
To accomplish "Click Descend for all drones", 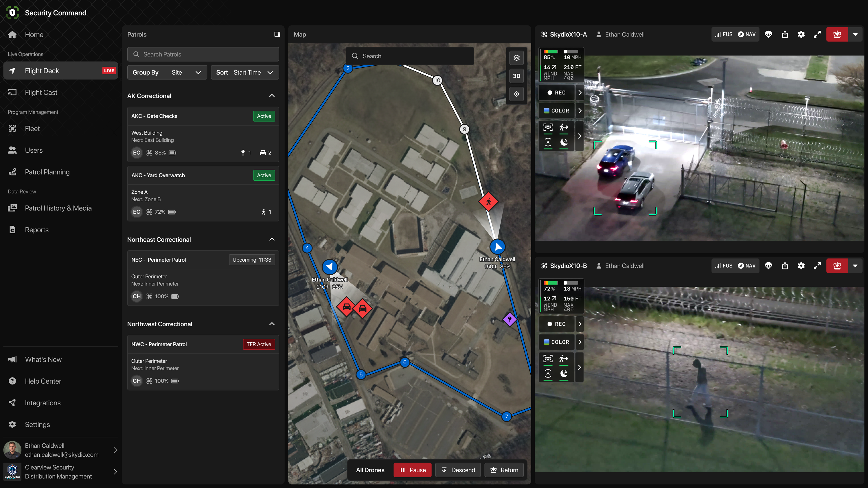I will [x=458, y=470].
